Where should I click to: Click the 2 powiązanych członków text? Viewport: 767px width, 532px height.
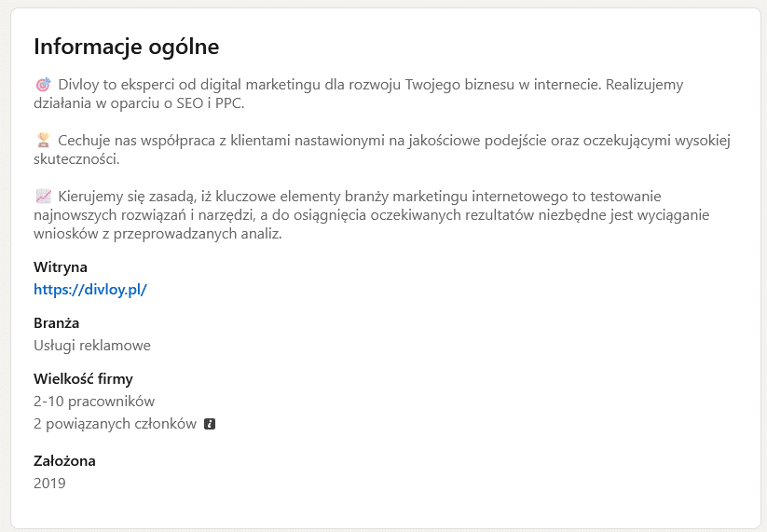115,424
